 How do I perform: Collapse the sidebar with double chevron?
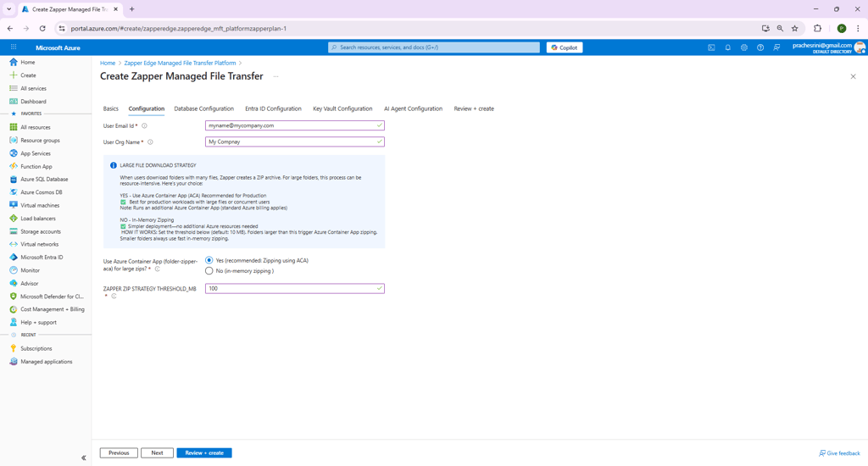84,458
